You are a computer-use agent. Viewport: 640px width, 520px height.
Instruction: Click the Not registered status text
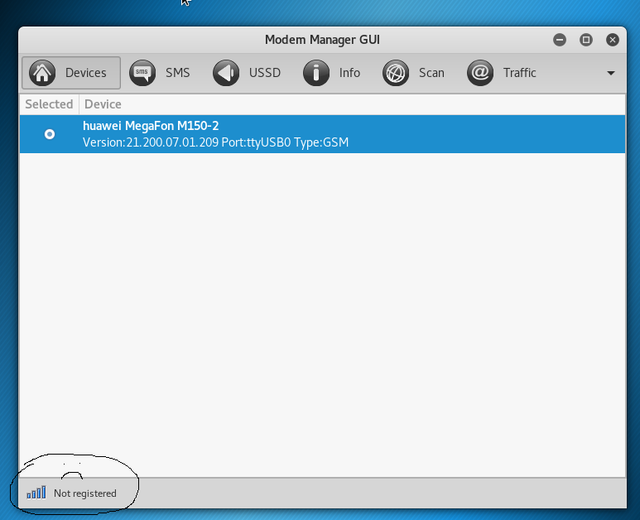pos(85,493)
